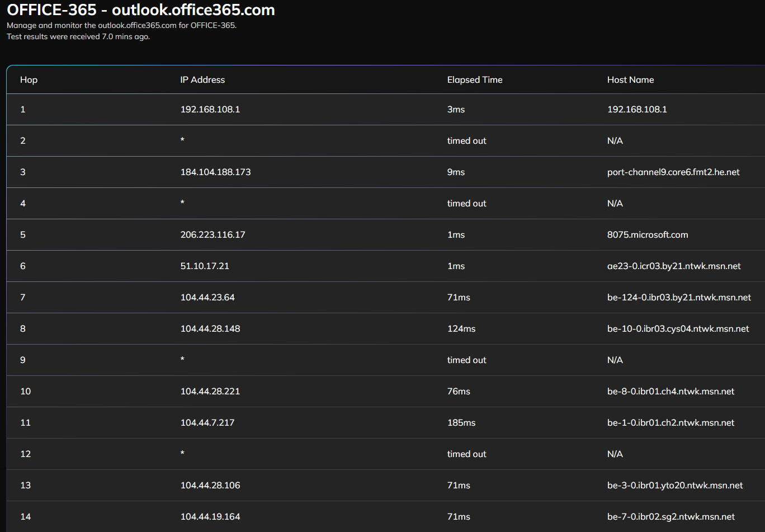Select the 185ms elapsed time at hop 11
This screenshot has width=765, height=532.
click(461, 422)
